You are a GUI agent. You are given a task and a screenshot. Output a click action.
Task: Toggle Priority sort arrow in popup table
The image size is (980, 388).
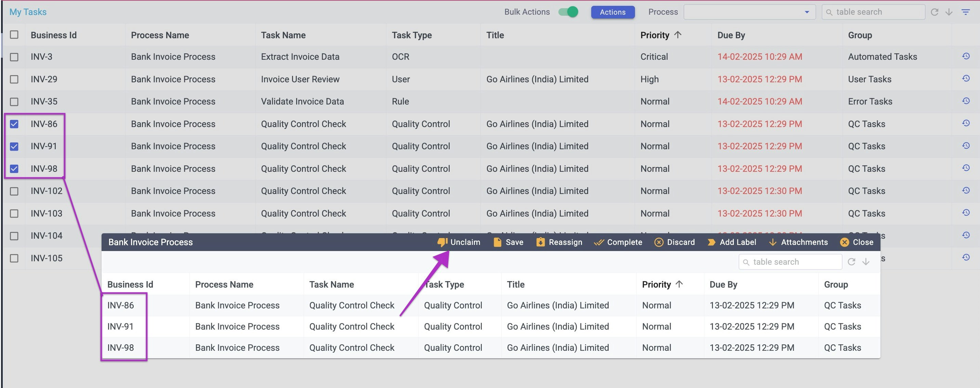click(x=679, y=284)
